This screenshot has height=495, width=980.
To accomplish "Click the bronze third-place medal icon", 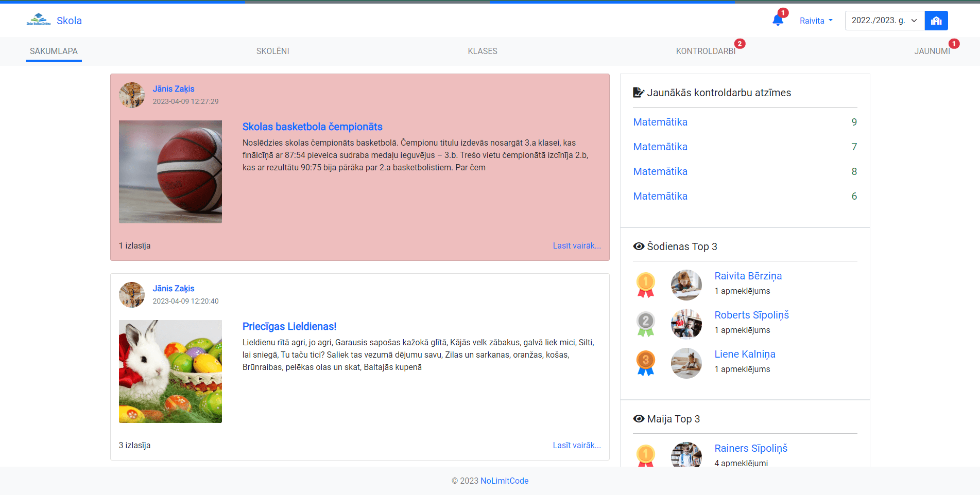I will coord(645,363).
